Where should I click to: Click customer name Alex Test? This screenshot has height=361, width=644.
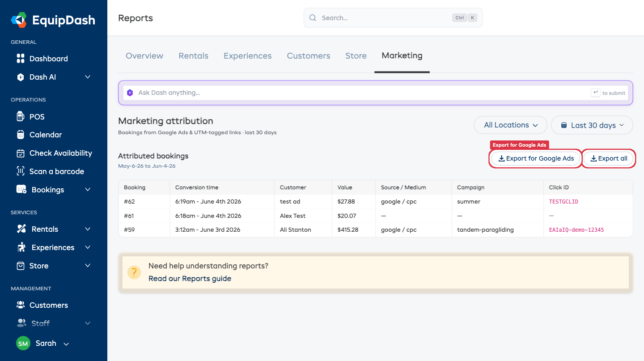(x=293, y=216)
